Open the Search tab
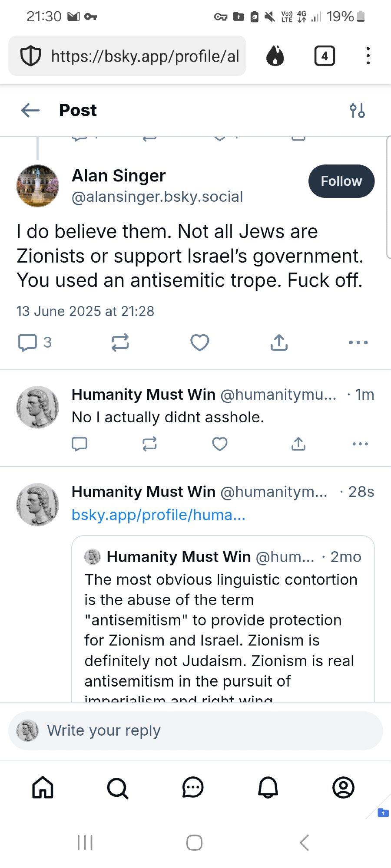This screenshot has height=868, width=391. pos(118,787)
